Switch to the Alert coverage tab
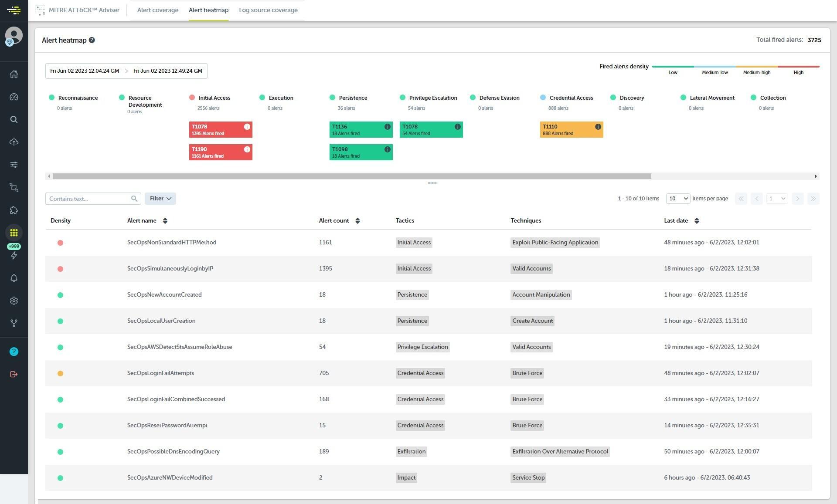The image size is (837, 504). click(x=157, y=10)
